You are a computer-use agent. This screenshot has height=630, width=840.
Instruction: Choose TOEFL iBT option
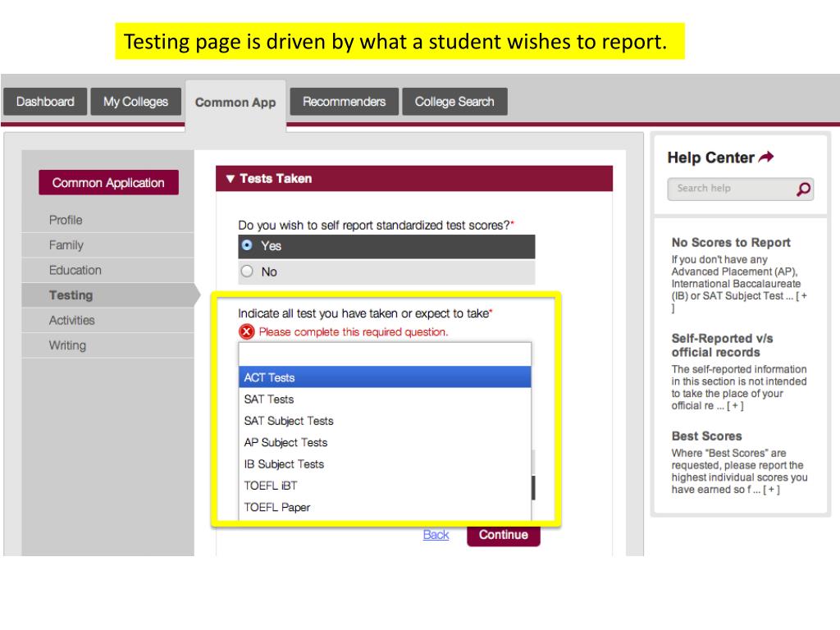tap(385, 486)
